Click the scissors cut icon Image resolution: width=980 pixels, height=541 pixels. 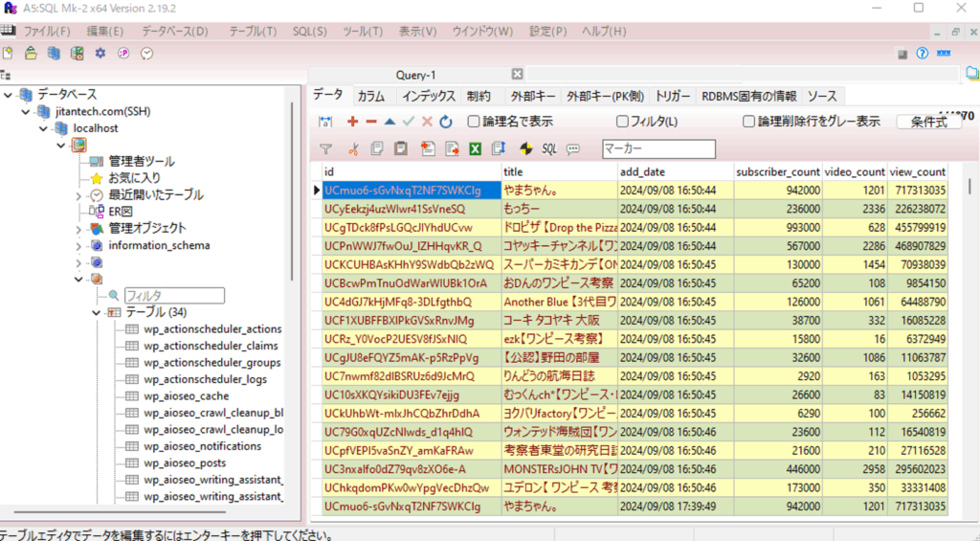click(x=353, y=148)
